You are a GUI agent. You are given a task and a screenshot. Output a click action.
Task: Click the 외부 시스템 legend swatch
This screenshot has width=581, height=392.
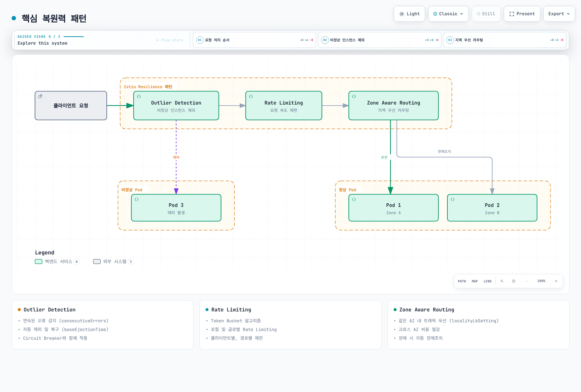pos(97,262)
